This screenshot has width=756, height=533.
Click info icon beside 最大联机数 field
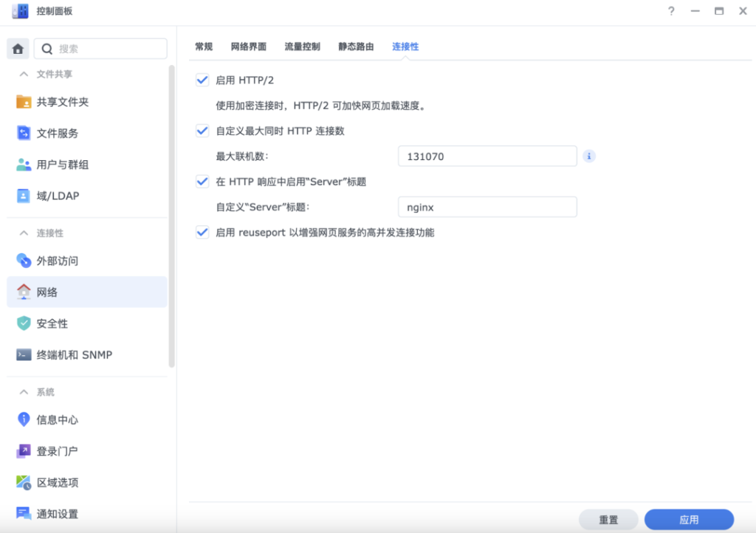[x=589, y=157]
